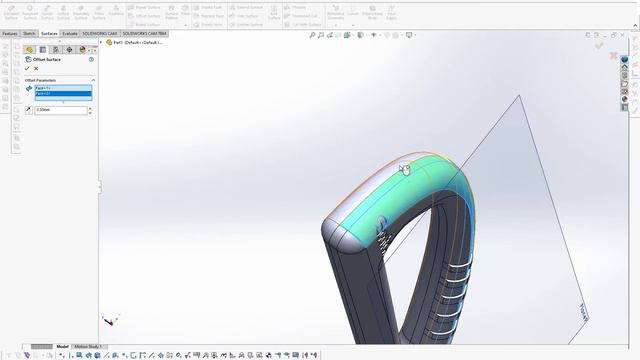
Task: Increase offset distance with up arrow
Action: tap(90, 108)
